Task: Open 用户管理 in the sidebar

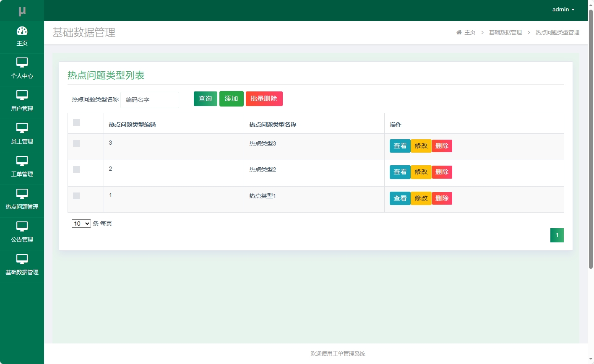Action: 22,102
